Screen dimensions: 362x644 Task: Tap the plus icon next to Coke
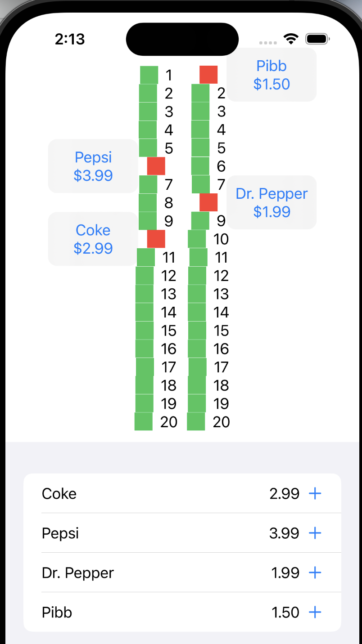pyautogui.click(x=315, y=493)
